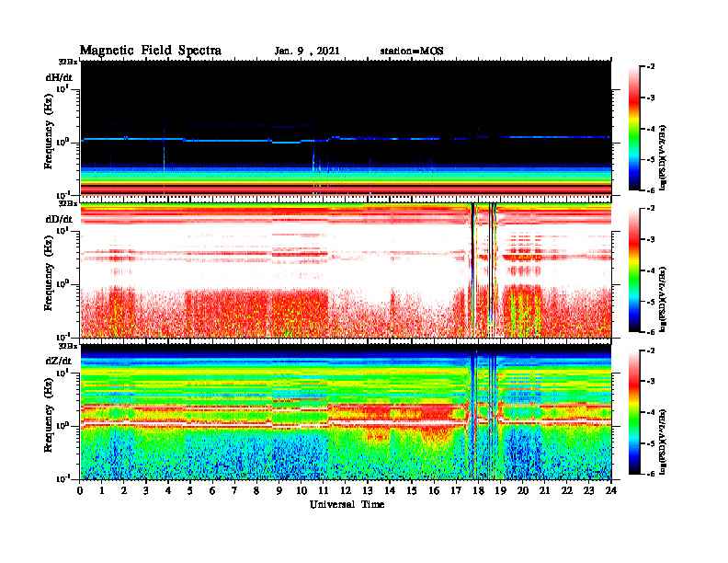This screenshot has height=563, width=728.
Task: Click the 'dZ/dt' panel label
Action: pyautogui.click(x=59, y=361)
